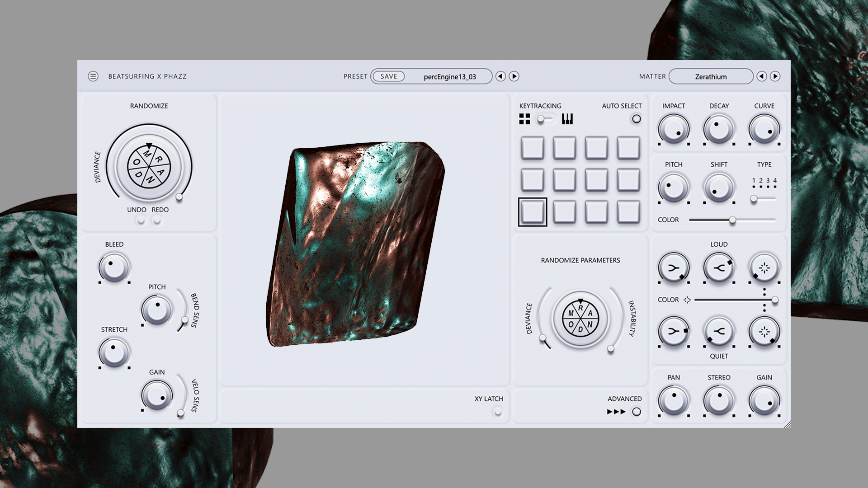
Task: Click the Randomize Parameters RANDOM wheel
Action: [x=580, y=318]
